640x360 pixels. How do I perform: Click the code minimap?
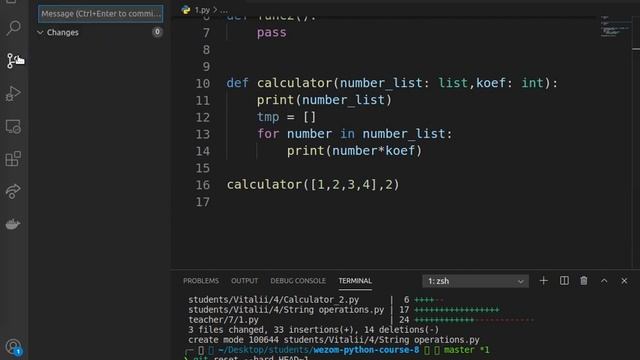tap(615, 27)
